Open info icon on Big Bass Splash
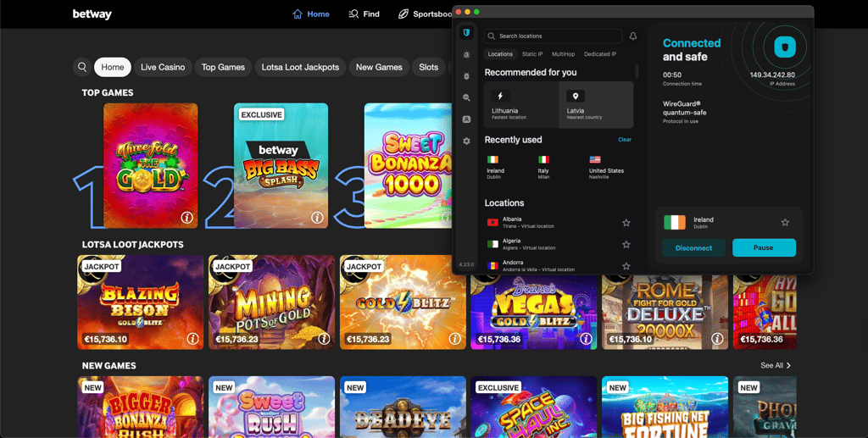 point(317,218)
